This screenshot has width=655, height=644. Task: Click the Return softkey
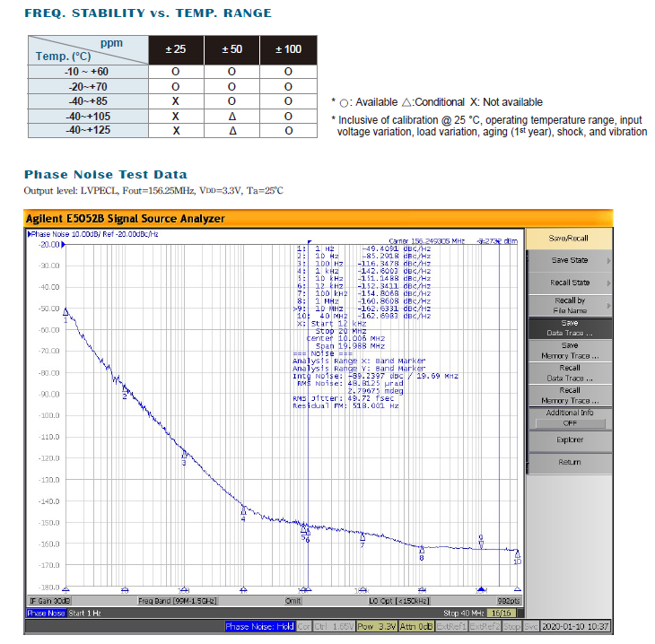point(570,462)
